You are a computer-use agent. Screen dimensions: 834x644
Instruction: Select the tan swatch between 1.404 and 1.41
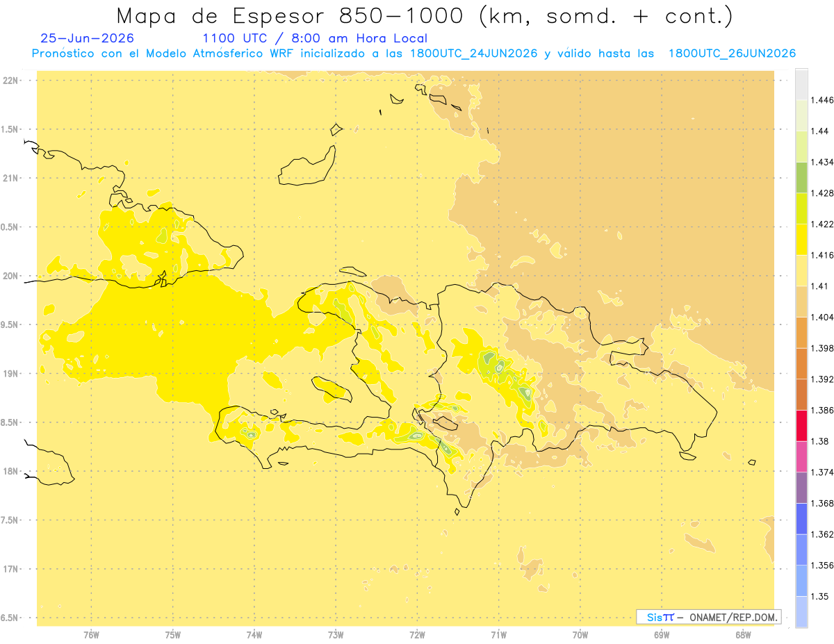click(x=801, y=302)
